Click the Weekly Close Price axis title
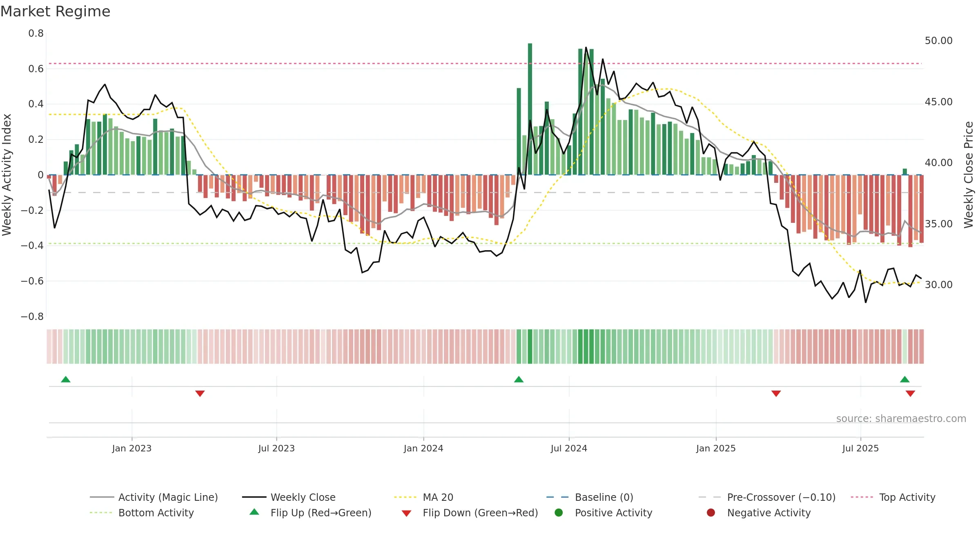 coord(969,175)
